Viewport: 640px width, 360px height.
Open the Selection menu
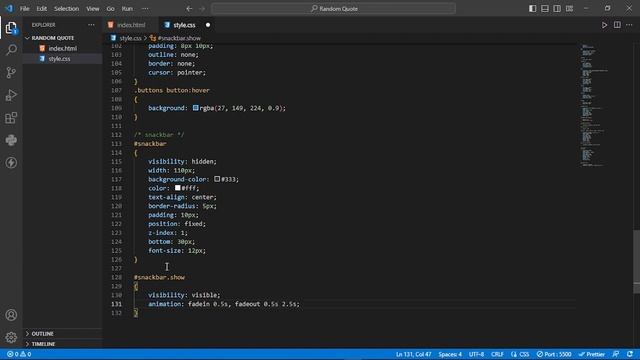click(x=66, y=9)
